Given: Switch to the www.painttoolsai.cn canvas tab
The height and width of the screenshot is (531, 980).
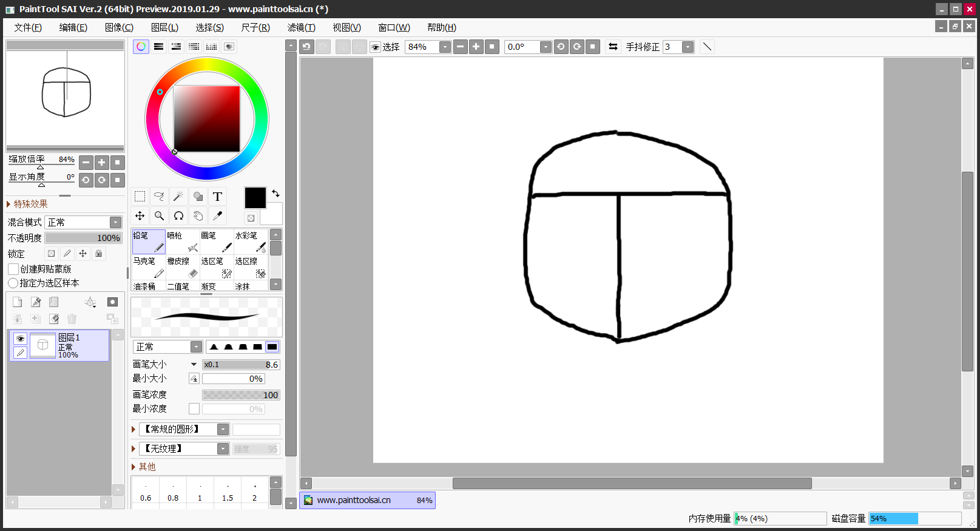Looking at the screenshot, I should pyautogui.click(x=367, y=500).
